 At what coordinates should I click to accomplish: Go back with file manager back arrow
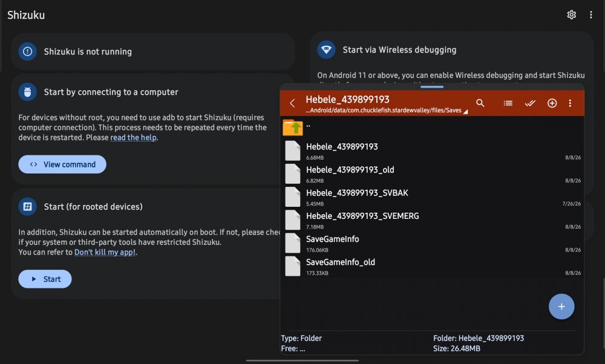click(292, 103)
